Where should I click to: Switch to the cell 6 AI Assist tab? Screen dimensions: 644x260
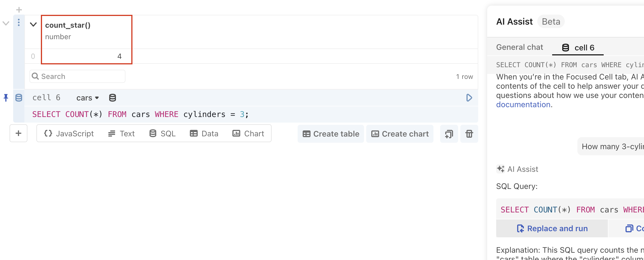(x=578, y=48)
